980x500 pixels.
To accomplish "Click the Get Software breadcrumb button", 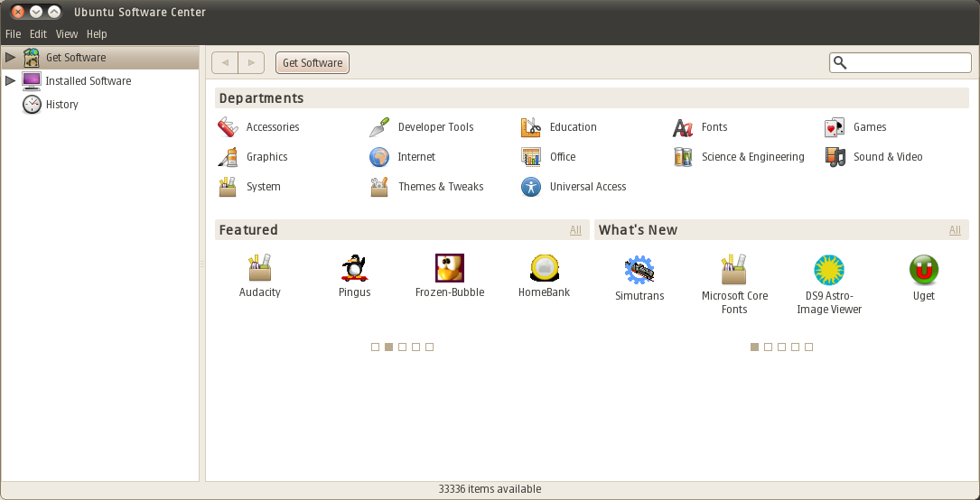I will coord(313,63).
